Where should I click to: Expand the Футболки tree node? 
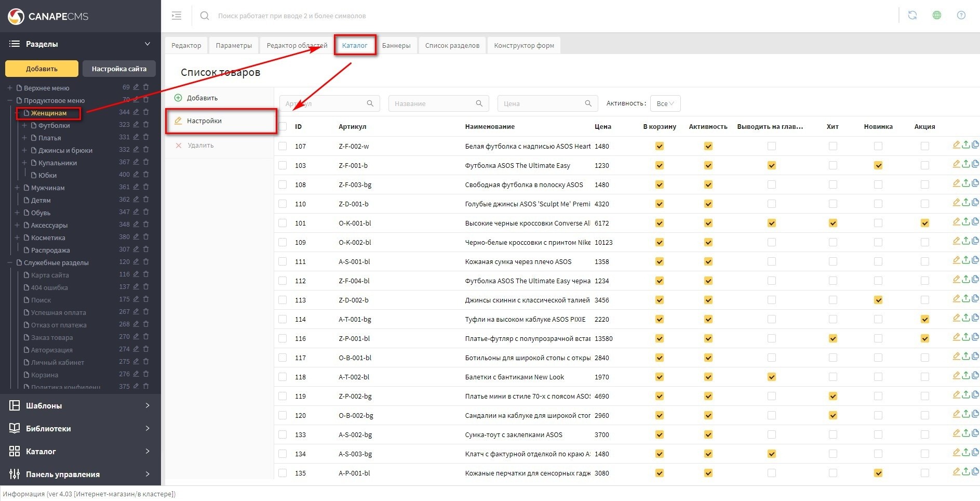24,125
